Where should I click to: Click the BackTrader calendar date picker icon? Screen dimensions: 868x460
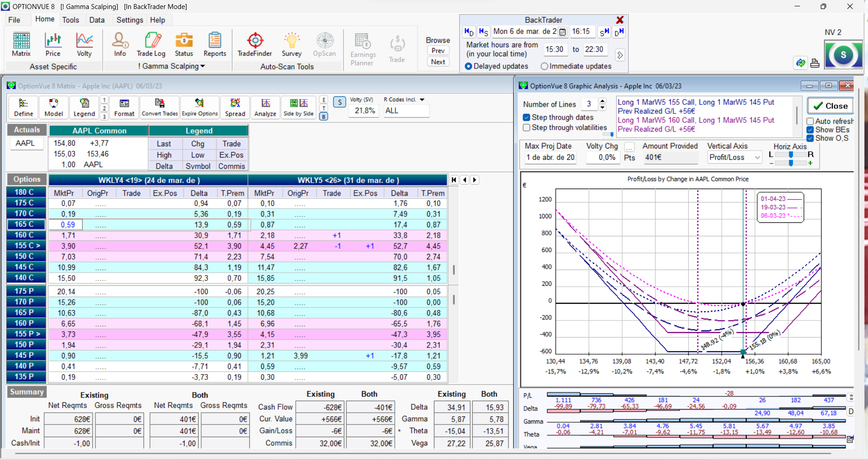pos(562,32)
